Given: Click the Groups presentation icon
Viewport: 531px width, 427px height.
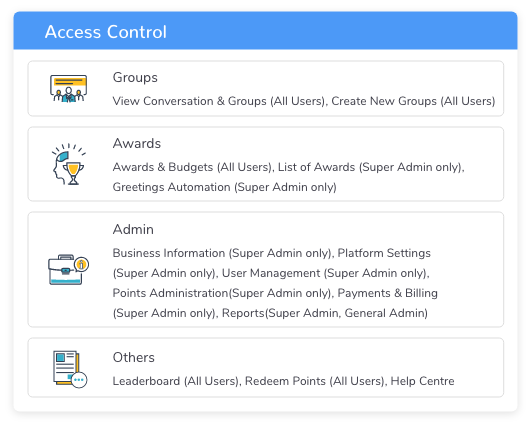Looking at the screenshot, I should click(68, 88).
